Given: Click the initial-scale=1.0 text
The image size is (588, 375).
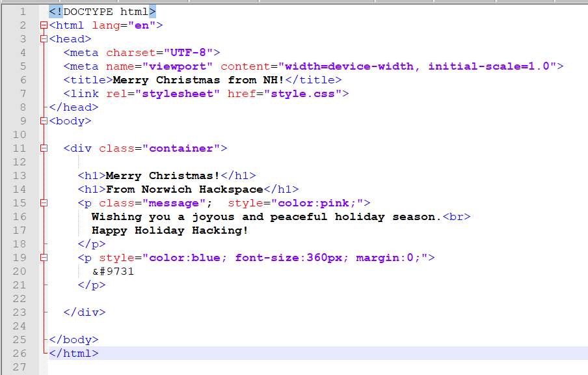Looking at the screenshot, I should pyautogui.click(x=489, y=66).
